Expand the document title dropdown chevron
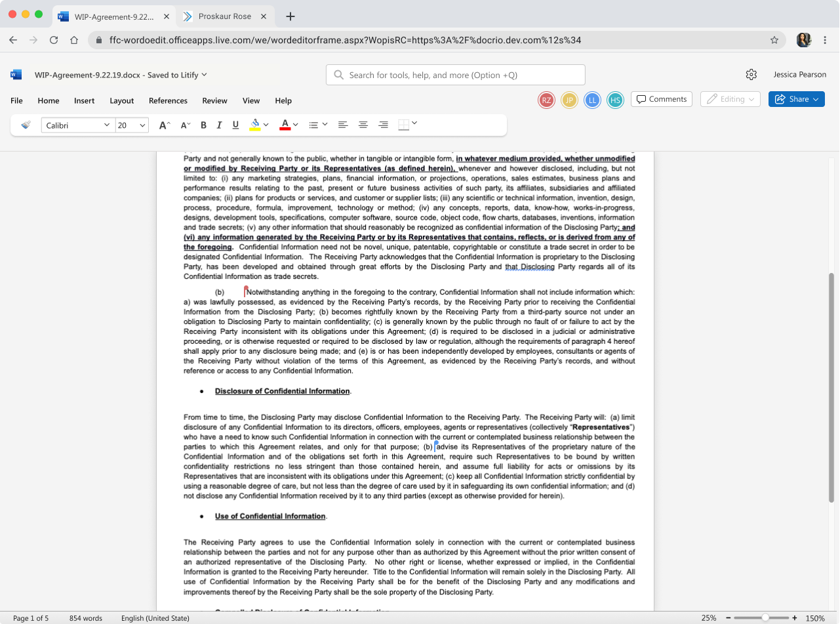The image size is (840, 624). click(x=205, y=74)
